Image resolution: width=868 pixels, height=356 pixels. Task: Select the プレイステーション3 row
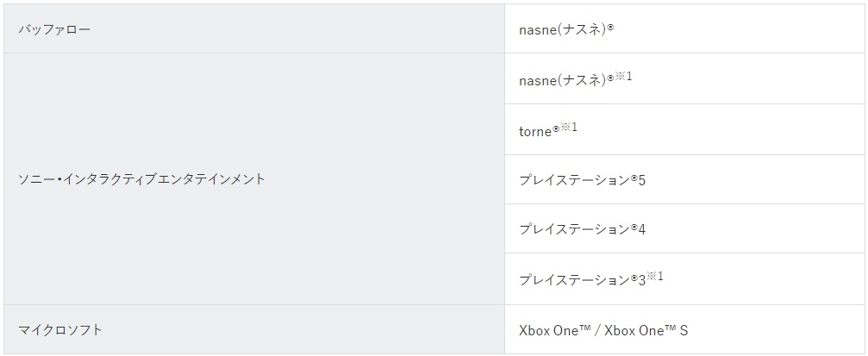684,279
